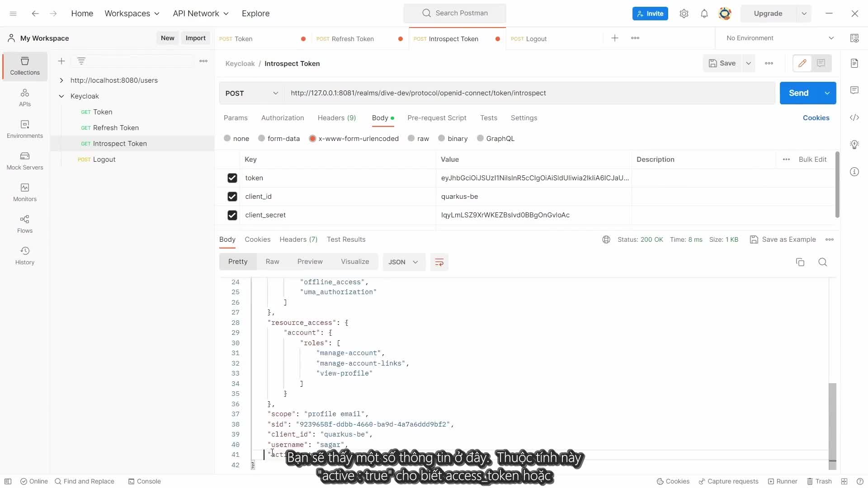Viewport: 868px width, 488px height.
Task: Select the raw body type radio
Action: [411, 139]
